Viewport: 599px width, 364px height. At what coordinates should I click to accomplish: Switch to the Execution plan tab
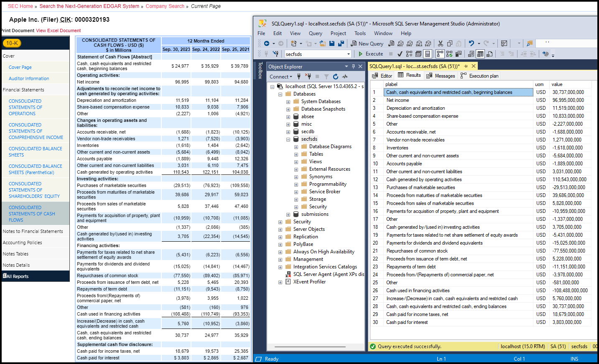[x=479, y=76]
